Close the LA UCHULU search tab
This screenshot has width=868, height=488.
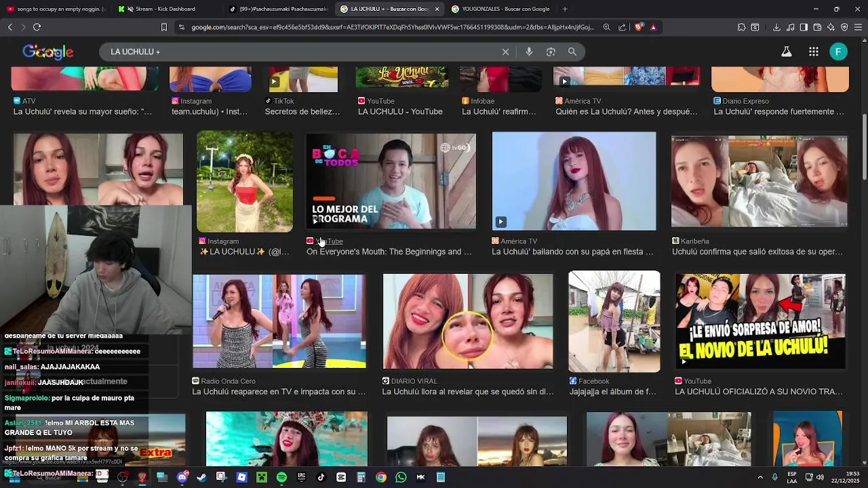(x=437, y=9)
